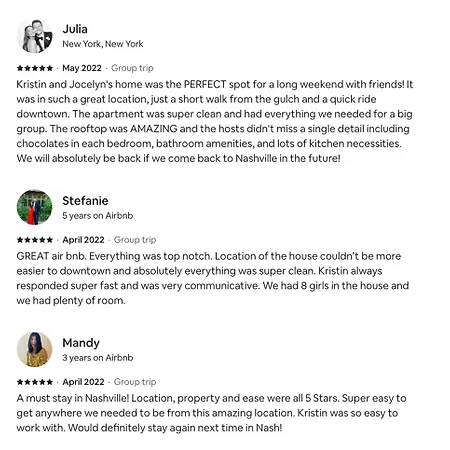Click the May 2022 review date

[82, 68]
